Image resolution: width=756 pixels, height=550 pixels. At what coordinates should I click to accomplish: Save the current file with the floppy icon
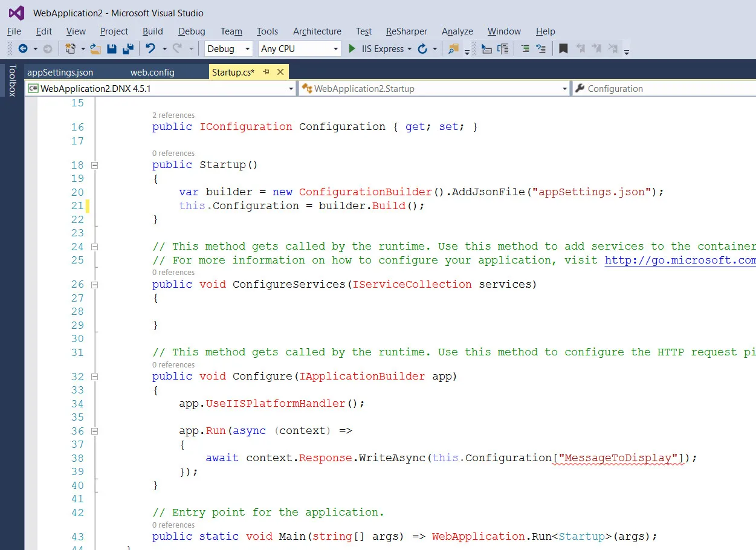point(112,49)
